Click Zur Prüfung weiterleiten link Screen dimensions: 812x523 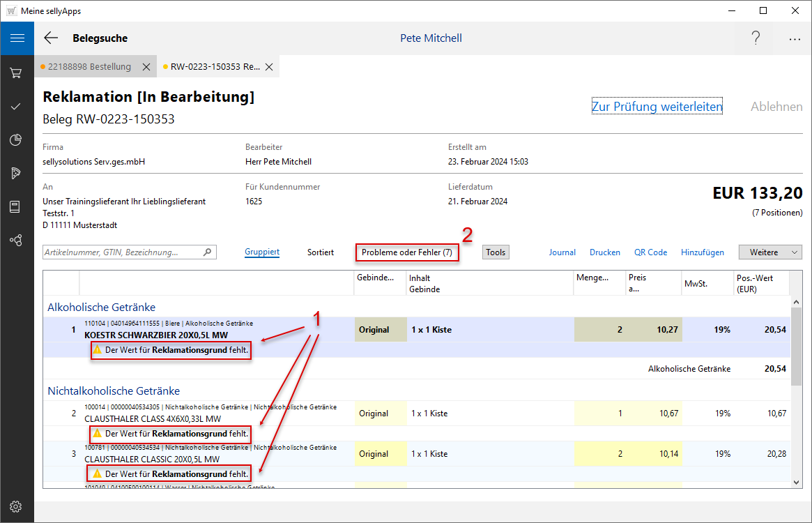[657, 107]
